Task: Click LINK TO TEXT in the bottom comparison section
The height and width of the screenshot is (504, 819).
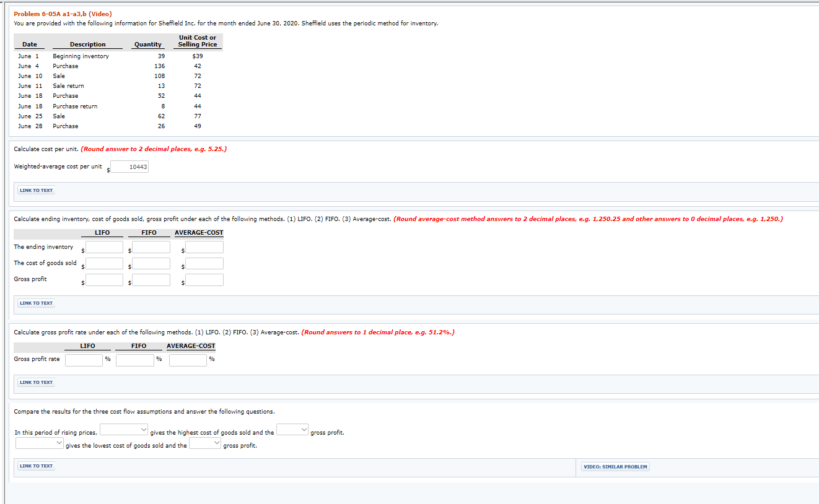Action: point(35,466)
